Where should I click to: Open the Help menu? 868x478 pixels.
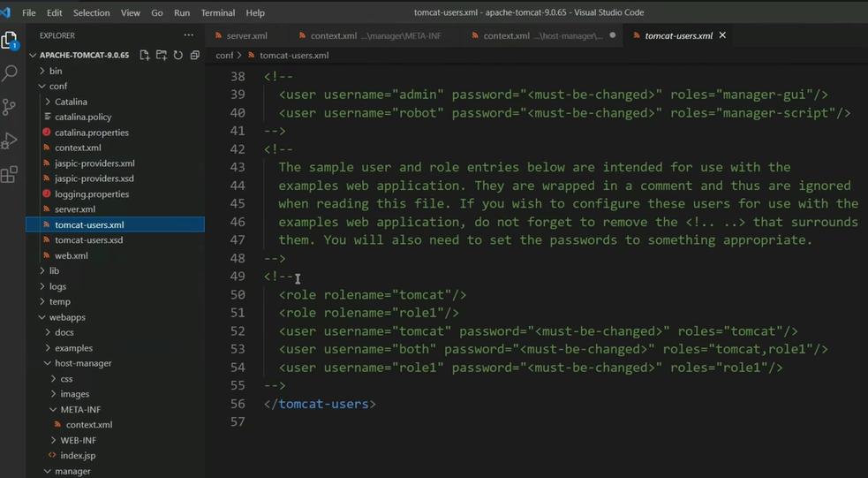click(255, 12)
